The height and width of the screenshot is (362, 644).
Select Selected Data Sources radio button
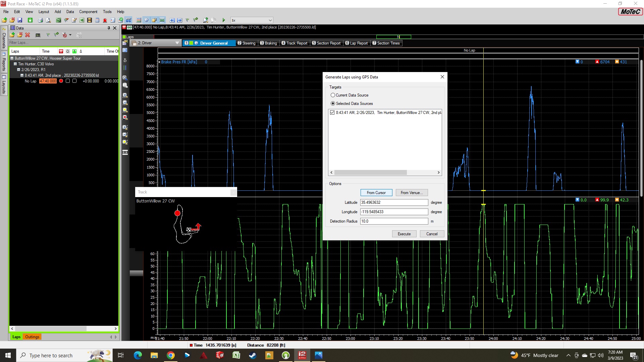tap(333, 104)
